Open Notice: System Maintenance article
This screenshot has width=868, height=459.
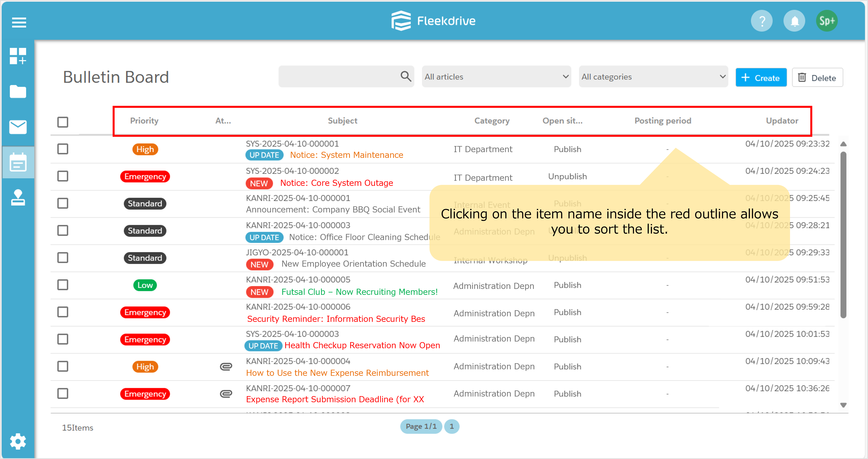pos(346,155)
